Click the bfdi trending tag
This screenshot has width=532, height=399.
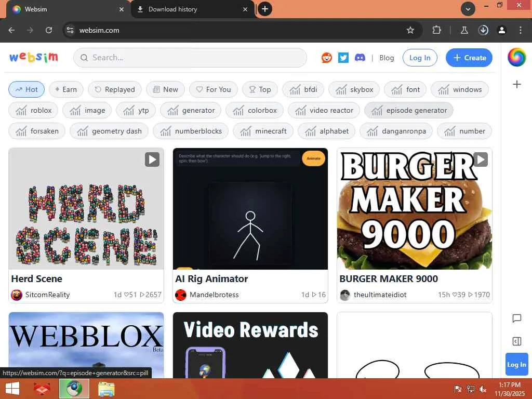[x=303, y=89]
